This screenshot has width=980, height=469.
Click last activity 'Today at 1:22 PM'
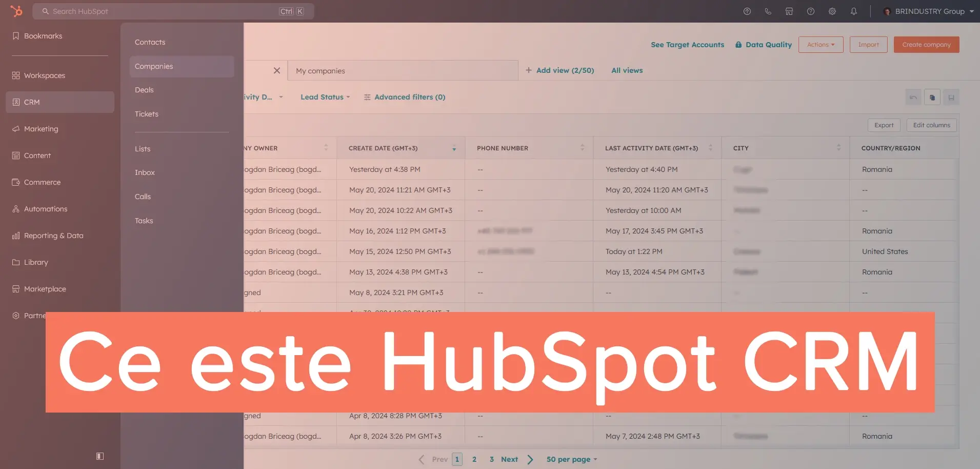pyautogui.click(x=634, y=251)
